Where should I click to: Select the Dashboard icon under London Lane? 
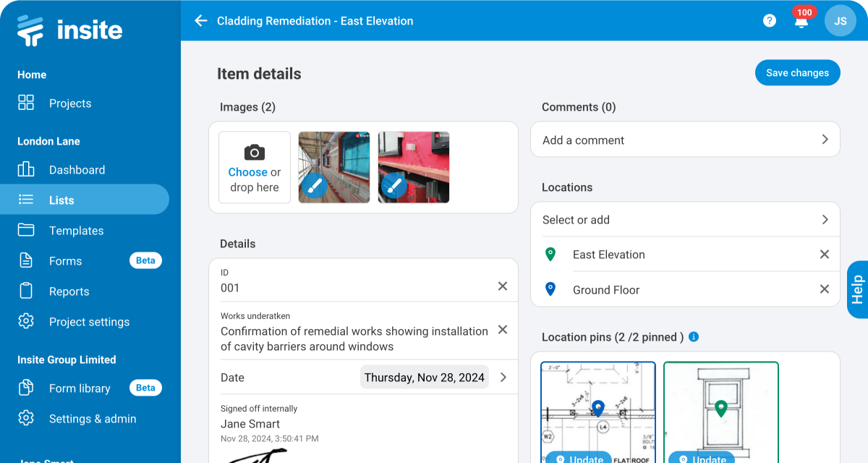[x=25, y=169]
